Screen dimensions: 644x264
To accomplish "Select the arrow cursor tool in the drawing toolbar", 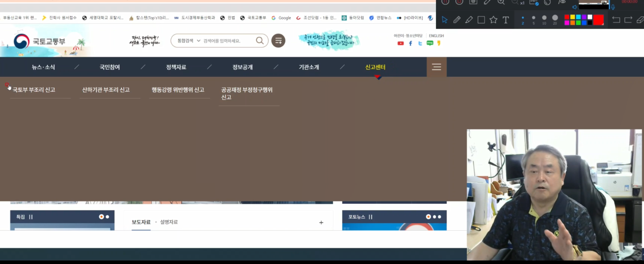I will point(444,20).
